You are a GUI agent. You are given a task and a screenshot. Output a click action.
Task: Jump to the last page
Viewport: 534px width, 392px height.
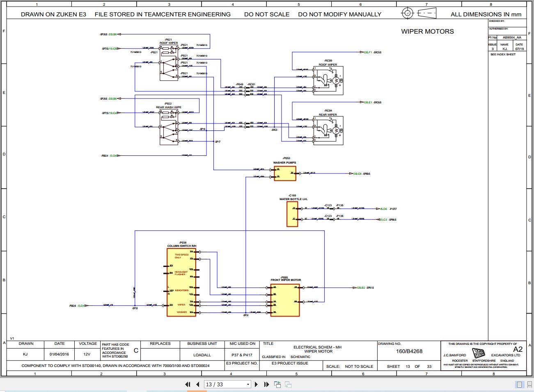(266, 384)
